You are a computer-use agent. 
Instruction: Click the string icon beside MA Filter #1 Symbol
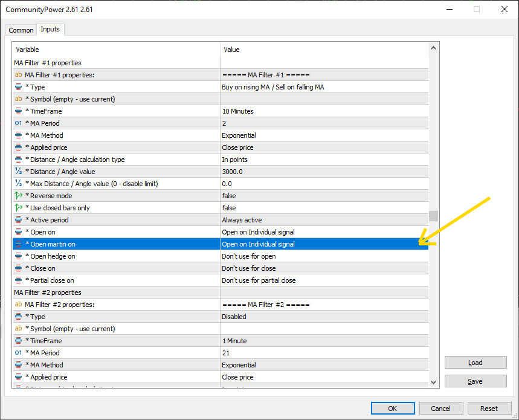19,99
